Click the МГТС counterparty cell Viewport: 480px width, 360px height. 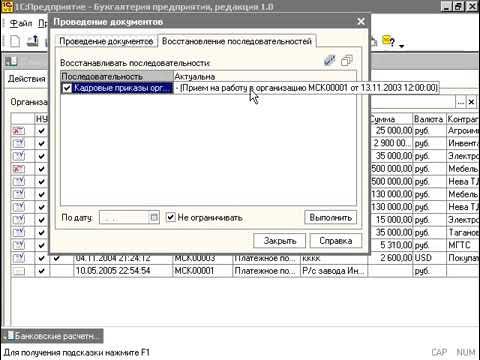tap(463, 245)
